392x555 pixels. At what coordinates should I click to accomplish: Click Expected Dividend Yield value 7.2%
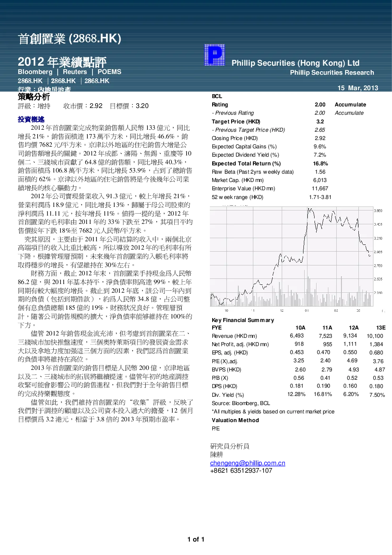pyautogui.click(x=320, y=155)
